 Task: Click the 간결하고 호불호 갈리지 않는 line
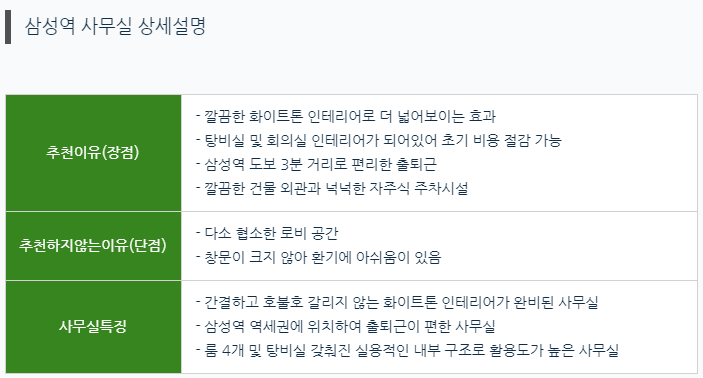point(397,302)
